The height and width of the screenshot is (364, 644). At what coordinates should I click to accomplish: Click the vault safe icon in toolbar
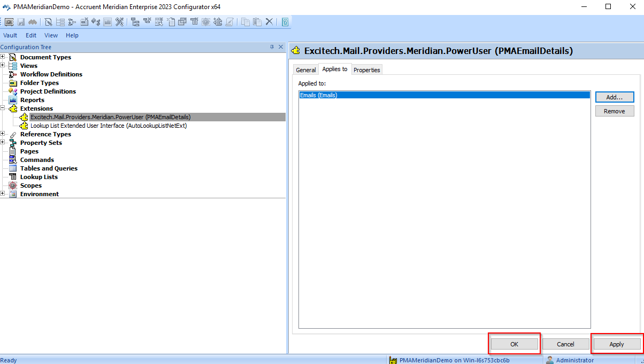tap(9, 22)
